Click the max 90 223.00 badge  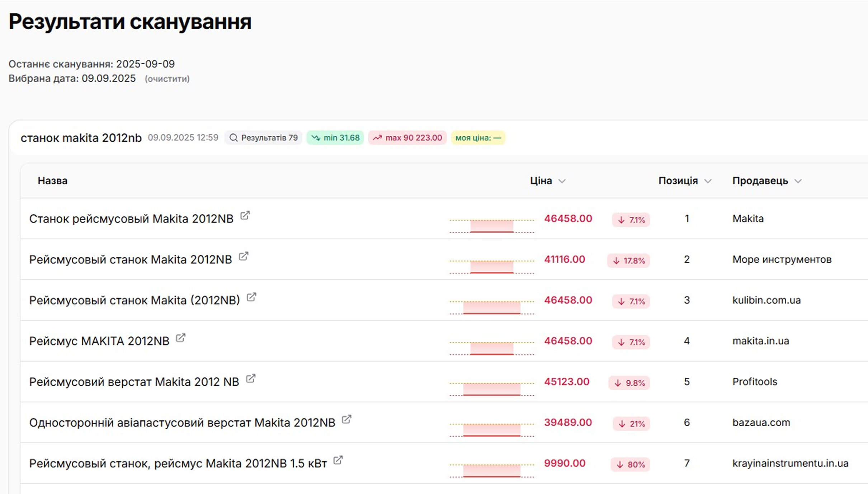coord(407,138)
